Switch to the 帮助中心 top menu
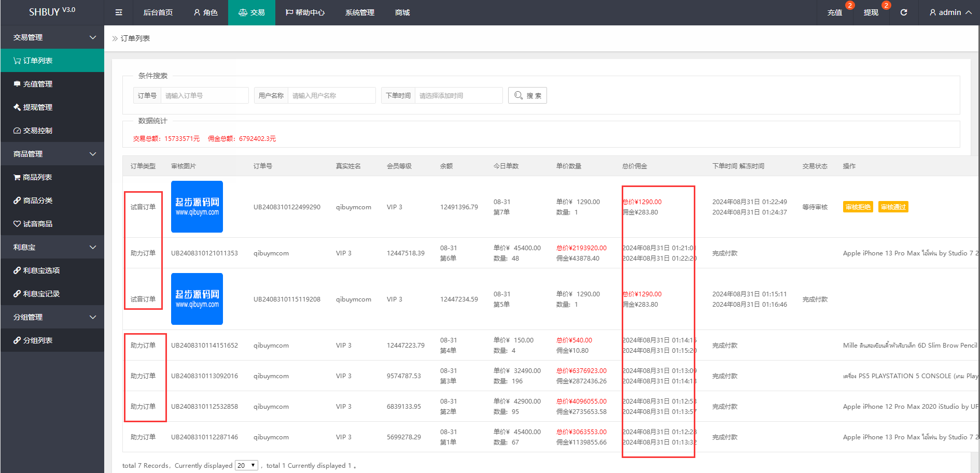The image size is (980, 473). click(305, 12)
